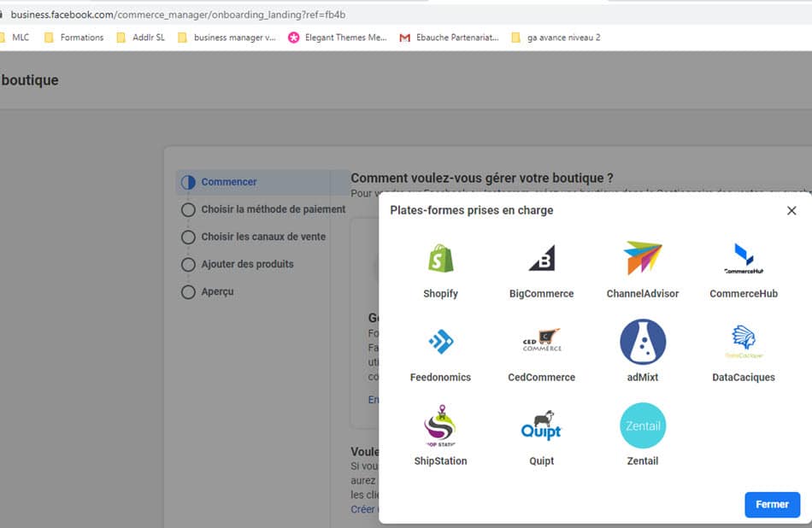Click the adMixt platform label
Screen dimensions: 812x528
pyautogui.click(x=643, y=378)
